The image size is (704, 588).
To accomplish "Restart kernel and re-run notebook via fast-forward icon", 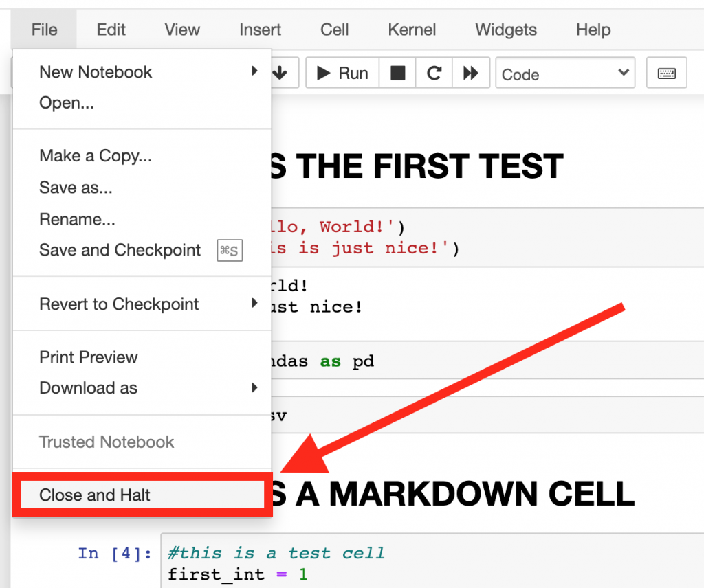I will tap(471, 72).
